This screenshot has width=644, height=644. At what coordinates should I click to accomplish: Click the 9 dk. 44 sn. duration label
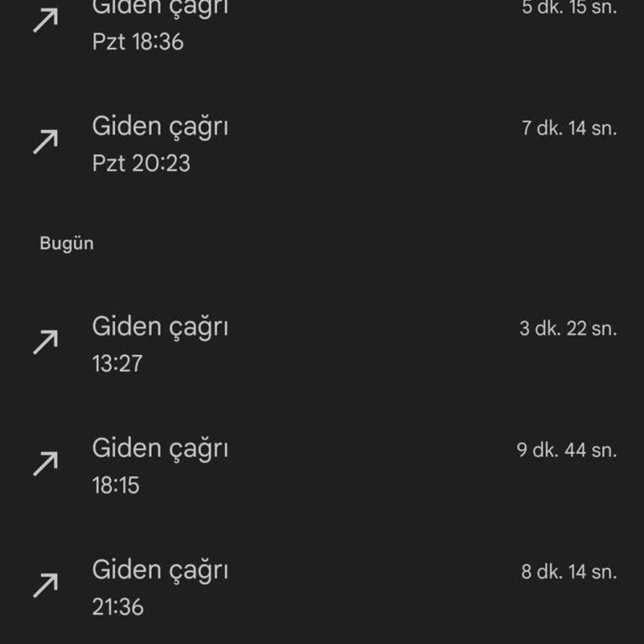point(566,450)
